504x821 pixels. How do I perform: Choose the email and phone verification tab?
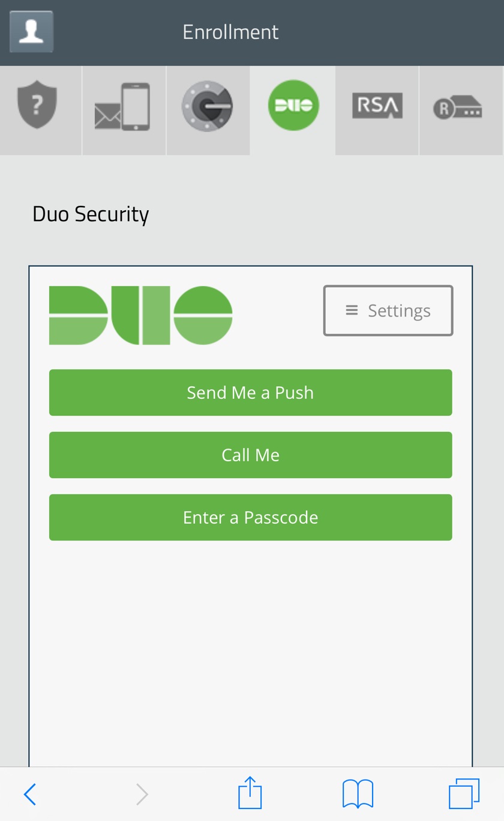[x=123, y=107]
